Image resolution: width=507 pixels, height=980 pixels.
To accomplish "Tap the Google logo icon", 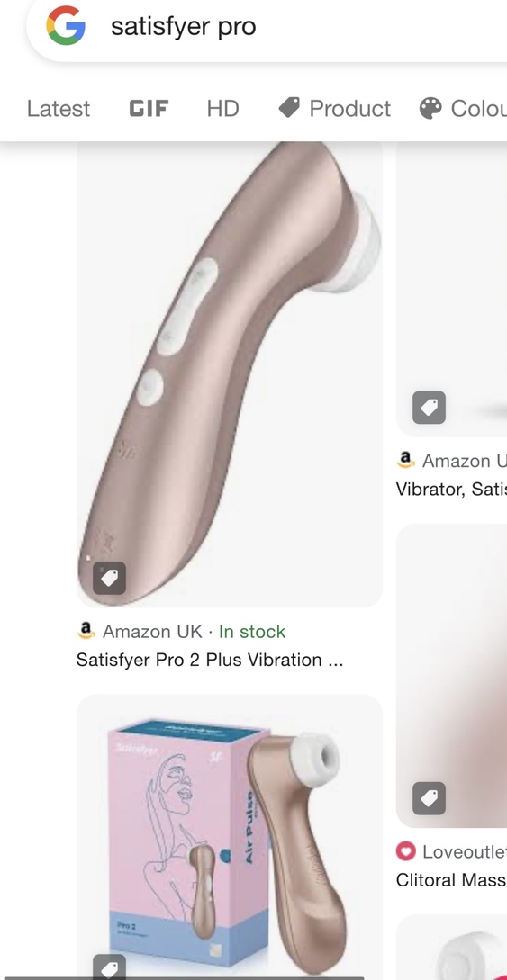I will (65, 25).
